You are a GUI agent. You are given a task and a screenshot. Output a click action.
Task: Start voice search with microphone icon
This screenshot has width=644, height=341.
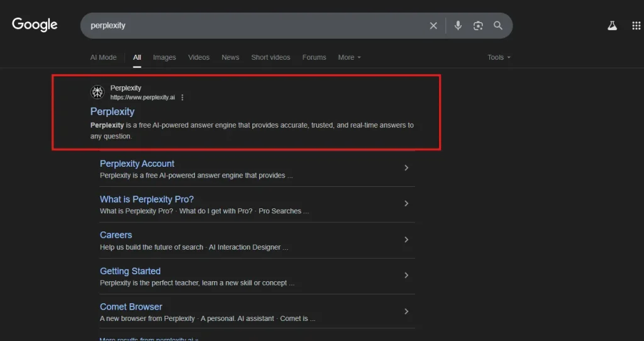[x=458, y=25]
